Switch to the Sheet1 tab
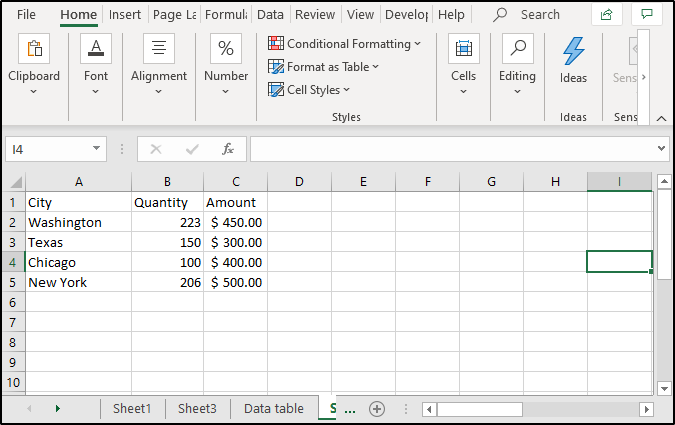The width and height of the screenshot is (675, 425). pyautogui.click(x=132, y=409)
